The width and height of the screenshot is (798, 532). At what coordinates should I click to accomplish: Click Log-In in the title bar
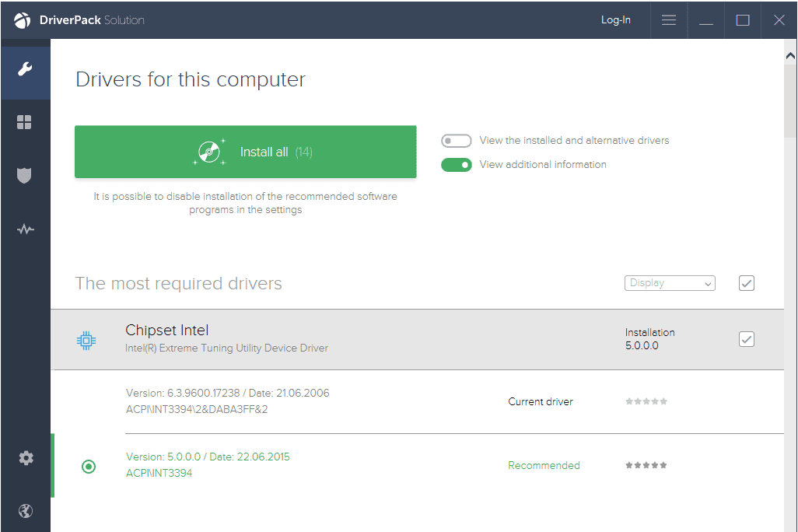click(x=615, y=20)
